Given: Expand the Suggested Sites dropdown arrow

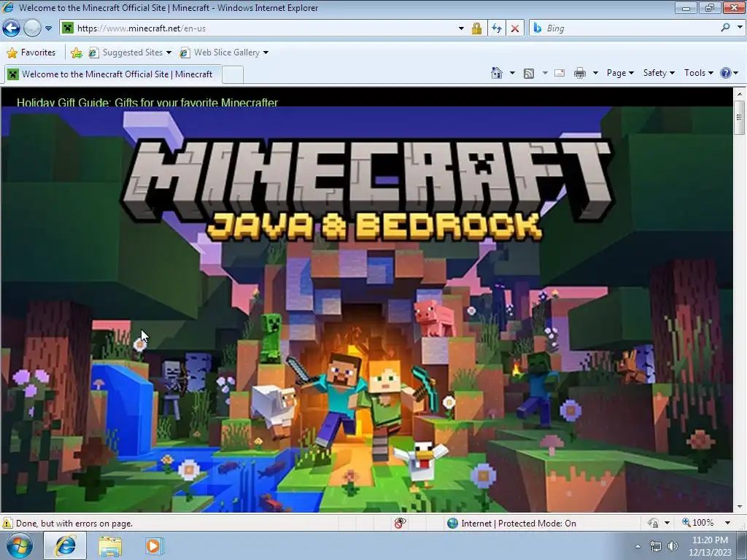Looking at the screenshot, I should coord(169,52).
